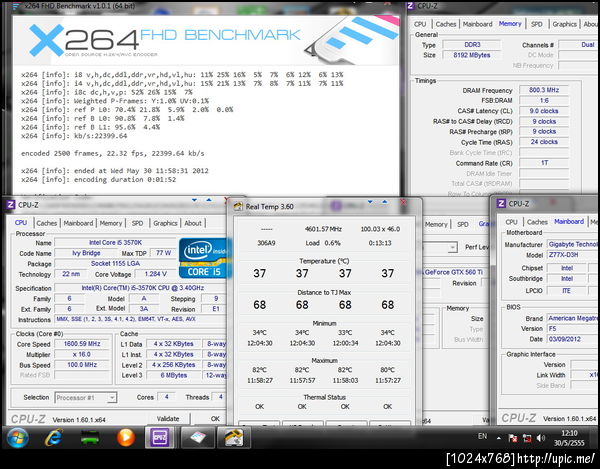Click the DRAM Frequency 800.3 MHz value
This screenshot has height=469, width=600.
click(544, 90)
